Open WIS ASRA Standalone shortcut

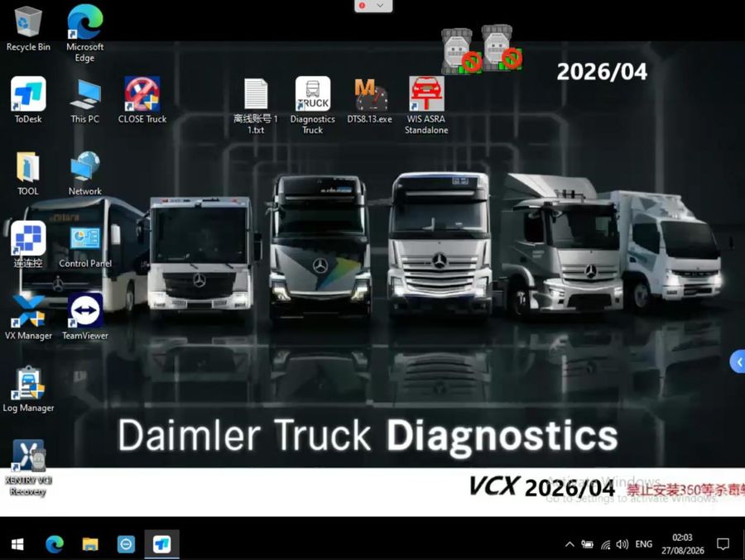click(x=426, y=105)
